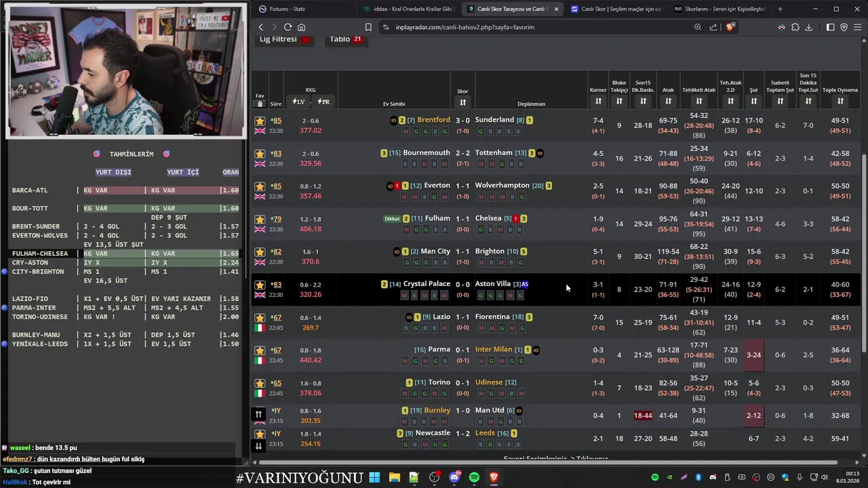Open Udinese team link
This screenshot has height=488, width=868.
tap(489, 382)
